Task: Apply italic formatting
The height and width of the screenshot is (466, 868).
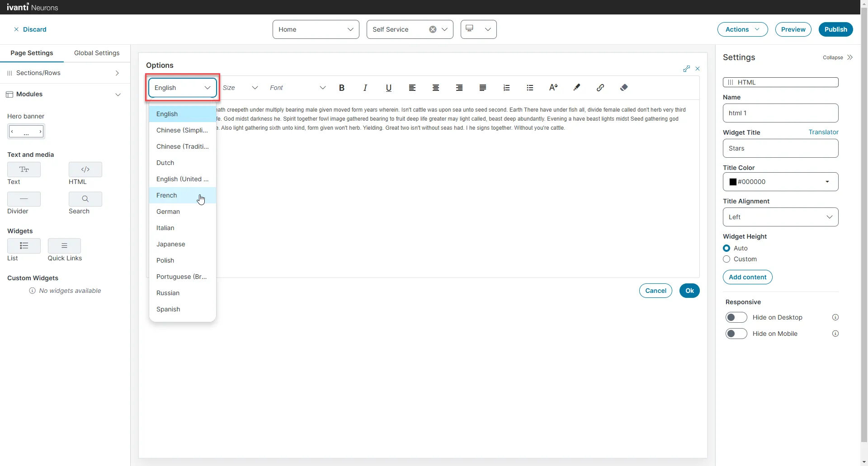Action: (x=365, y=88)
